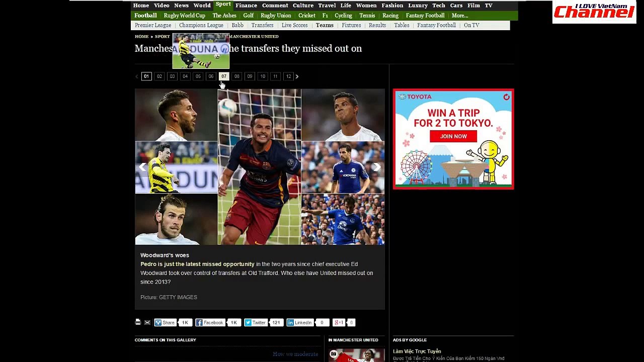Click the HOME breadcrumb link

(141, 37)
